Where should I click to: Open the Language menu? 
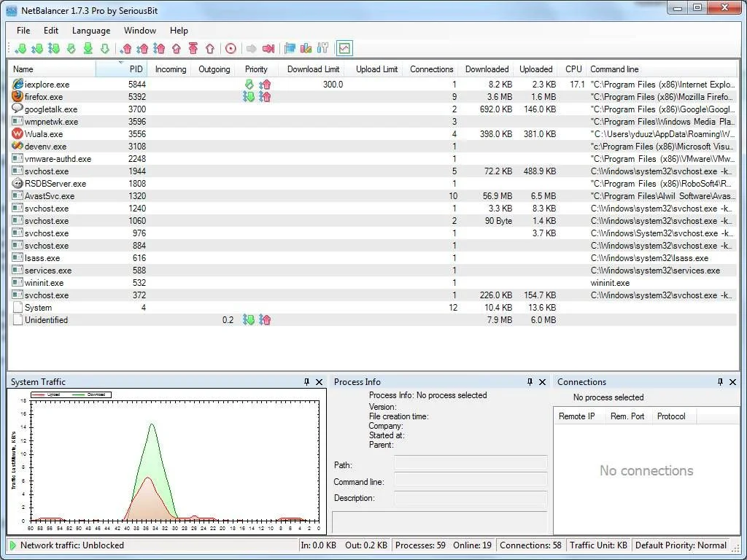[91, 31]
